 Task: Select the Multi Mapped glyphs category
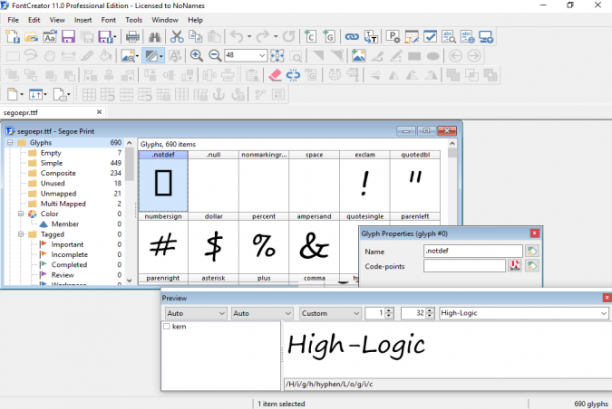63,203
